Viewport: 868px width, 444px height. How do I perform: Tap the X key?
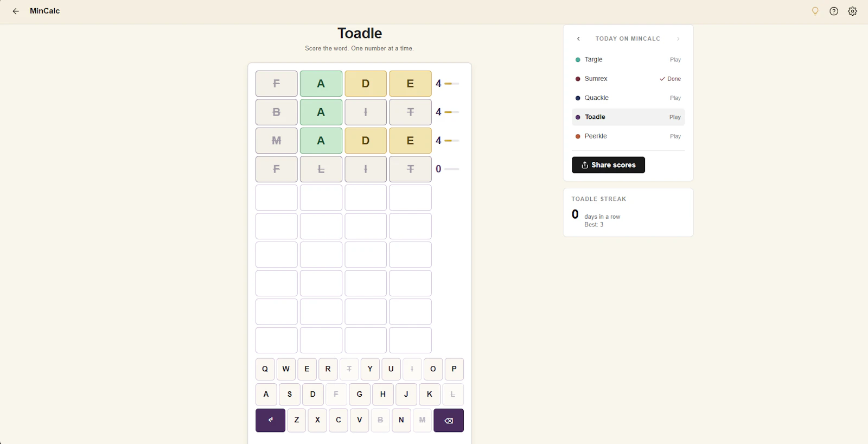pyautogui.click(x=317, y=420)
